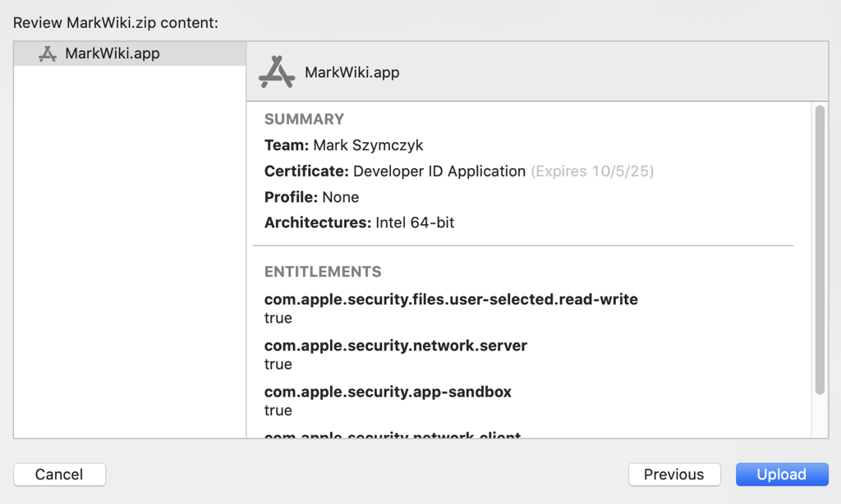Click the MarkWiki.app title in detail header

click(352, 72)
